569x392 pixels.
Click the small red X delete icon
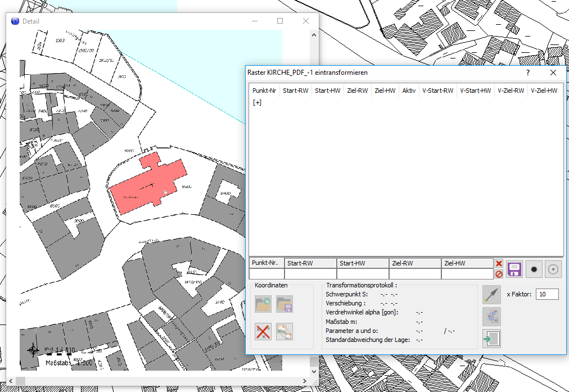pos(499,263)
